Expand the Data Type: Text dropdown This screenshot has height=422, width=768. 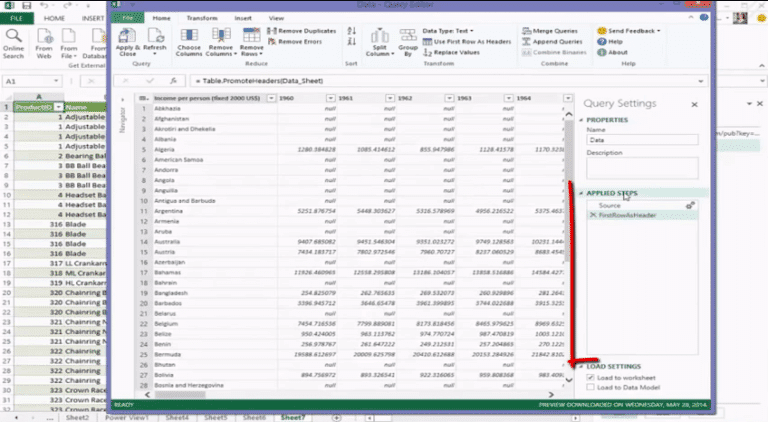pyautogui.click(x=448, y=31)
